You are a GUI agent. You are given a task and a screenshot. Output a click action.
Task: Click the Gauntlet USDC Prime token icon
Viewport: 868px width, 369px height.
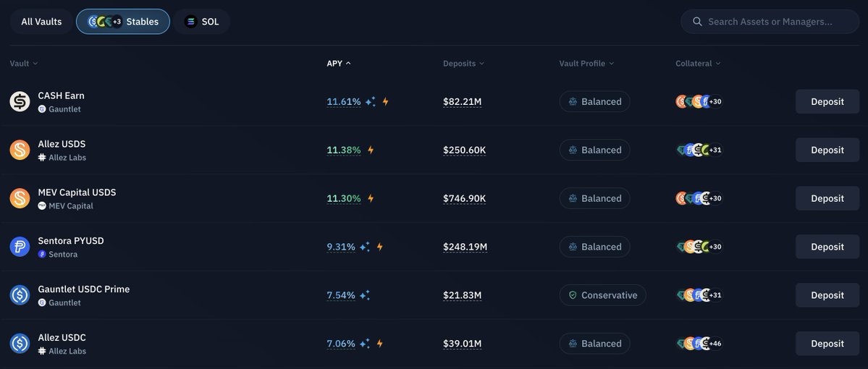pos(20,295)
